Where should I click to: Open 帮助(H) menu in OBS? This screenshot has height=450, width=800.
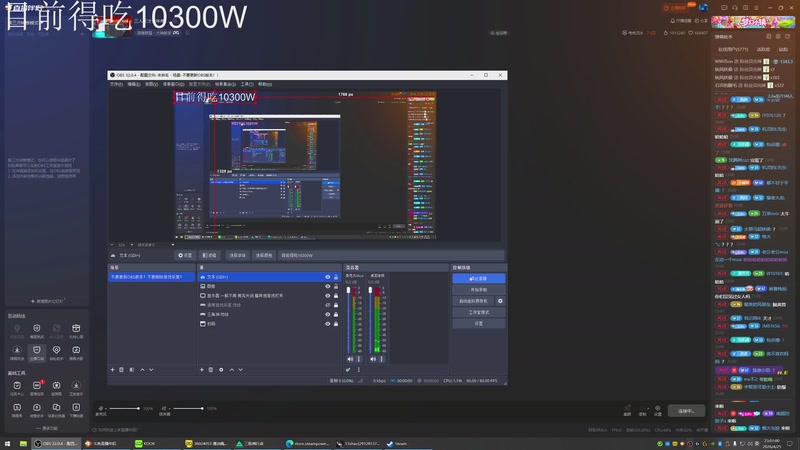coord(265,84)
